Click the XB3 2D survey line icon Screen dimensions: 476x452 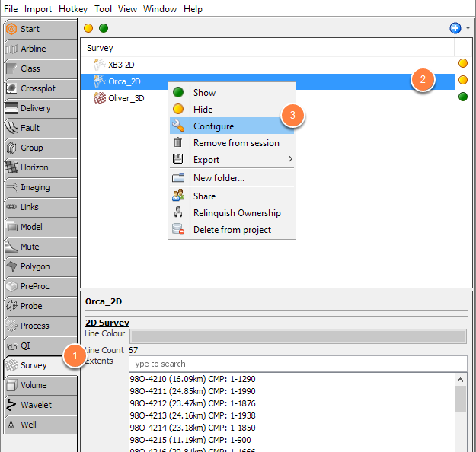point(99,65)
